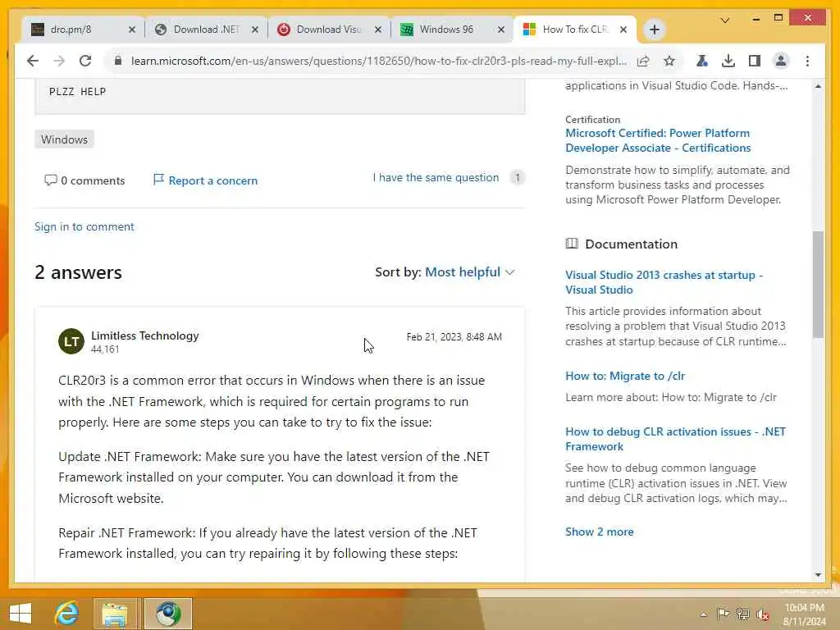The image size is (840, 630).
Task: Close the Download Visual tab
Action: 378,30
